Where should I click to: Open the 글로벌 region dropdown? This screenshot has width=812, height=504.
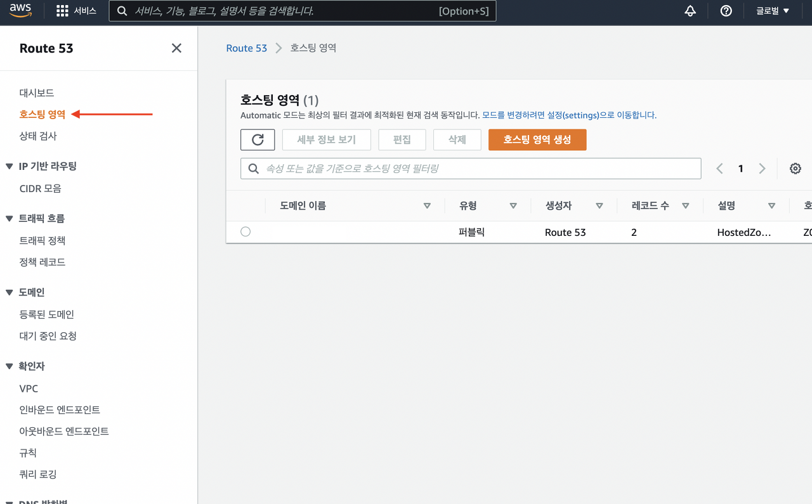pyautogui.click(x=773, y=11)
